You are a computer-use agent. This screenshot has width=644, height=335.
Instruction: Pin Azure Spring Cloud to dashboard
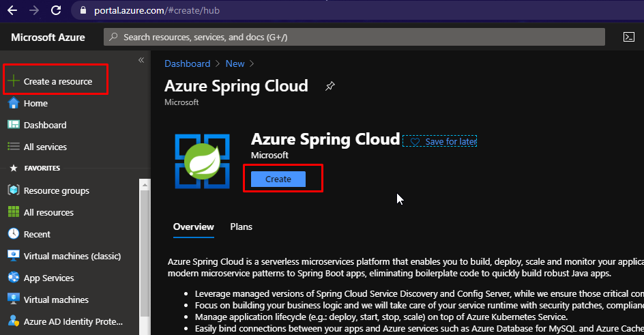click(330, 87)
